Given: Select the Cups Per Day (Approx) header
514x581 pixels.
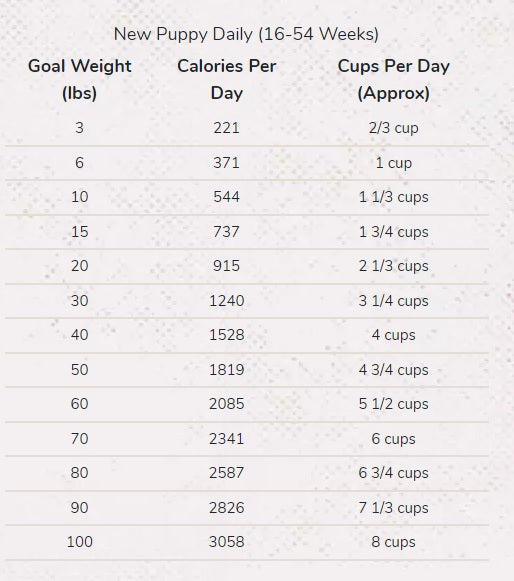Looking at the screenshot, I should click(394, 80).
